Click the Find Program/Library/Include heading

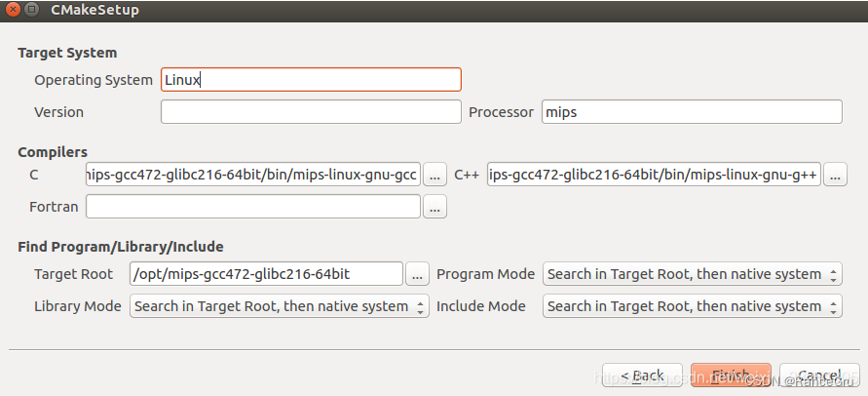(x=121, y=247)
